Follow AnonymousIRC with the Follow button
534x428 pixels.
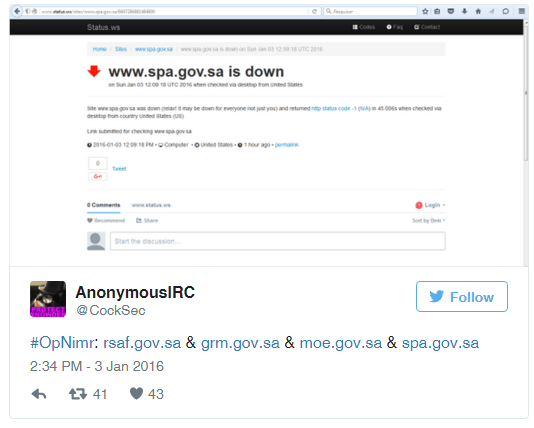(x=461, y=297)
